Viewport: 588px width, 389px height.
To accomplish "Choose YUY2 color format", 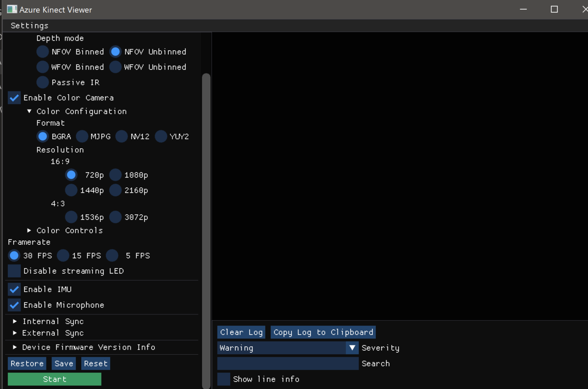I will point(161,136).
